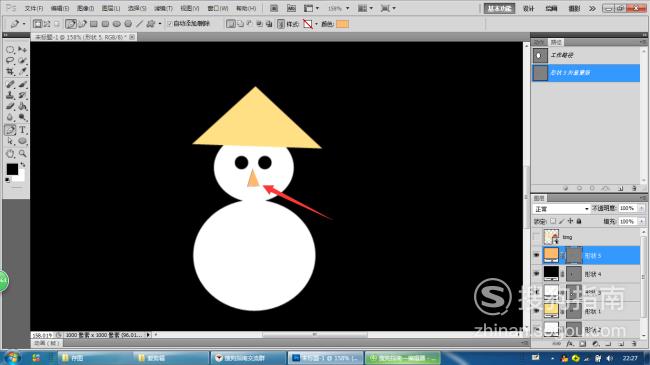This screenshot has width=650, height=365.
Task: Select the Brush tool
Action: coord(22,85)
